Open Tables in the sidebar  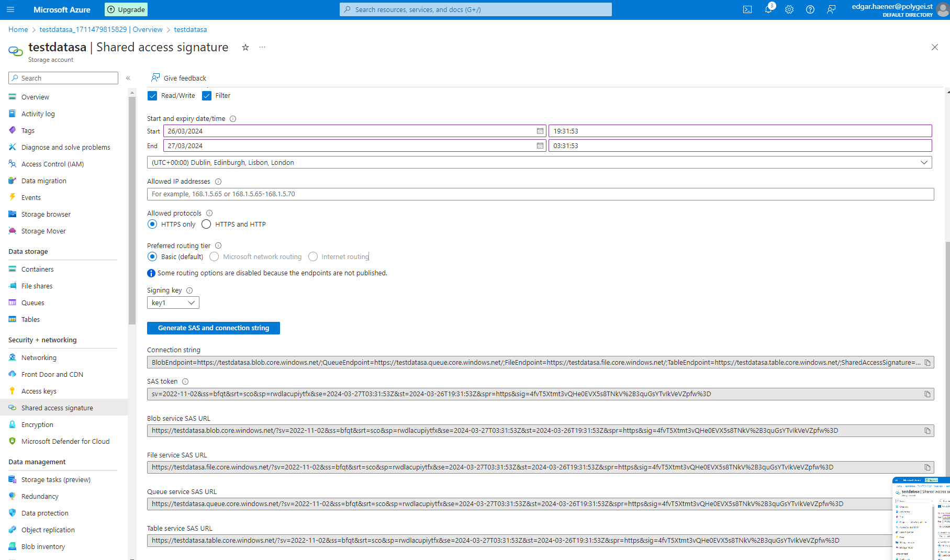click(x=30, y=319)
